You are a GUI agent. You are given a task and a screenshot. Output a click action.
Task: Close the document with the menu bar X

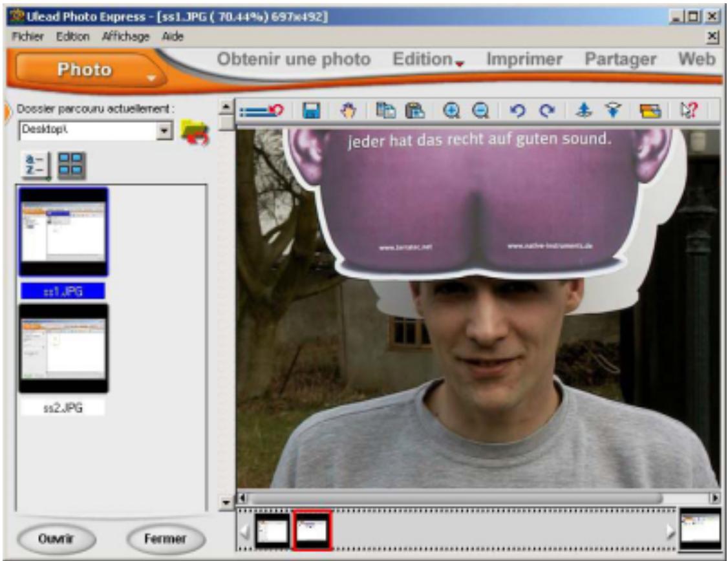712,37
